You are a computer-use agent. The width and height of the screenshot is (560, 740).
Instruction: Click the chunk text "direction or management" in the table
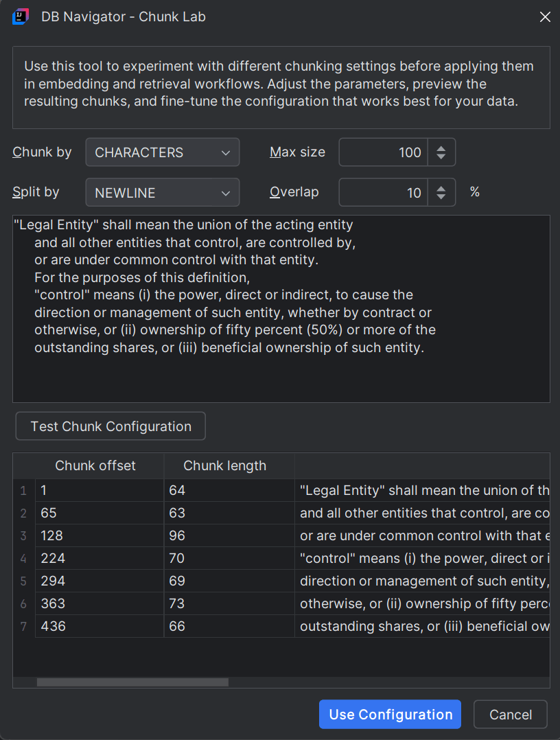pyautogui.click(x=422, y=581)
